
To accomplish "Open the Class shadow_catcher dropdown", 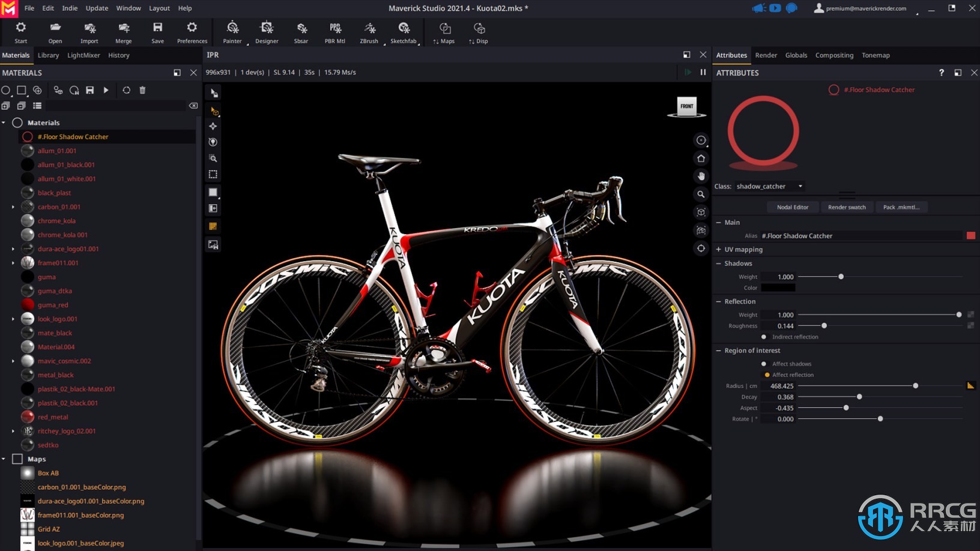I will [770, 186].
